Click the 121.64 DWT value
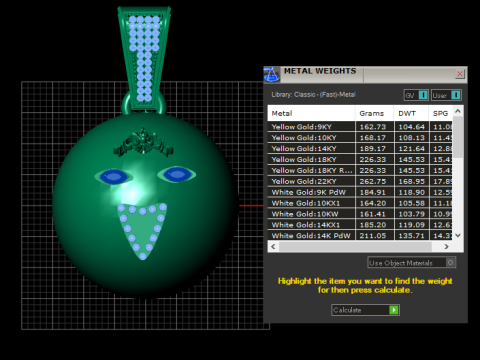 click(x=412, y=149)
